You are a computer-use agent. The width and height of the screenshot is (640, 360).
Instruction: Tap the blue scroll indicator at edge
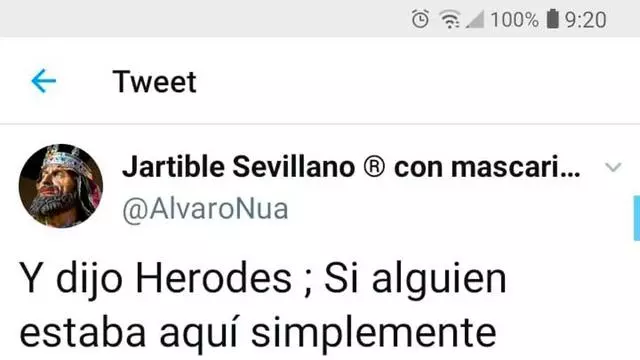[636, 218]
